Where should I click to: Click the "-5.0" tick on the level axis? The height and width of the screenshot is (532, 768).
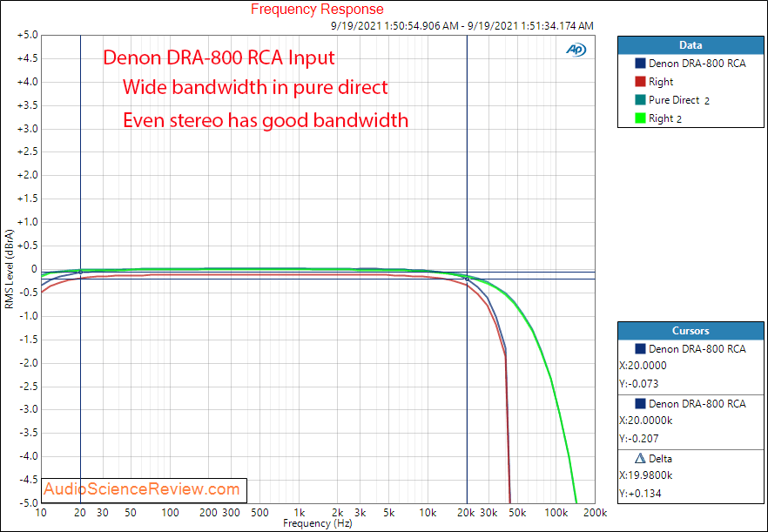click(28, 503)
